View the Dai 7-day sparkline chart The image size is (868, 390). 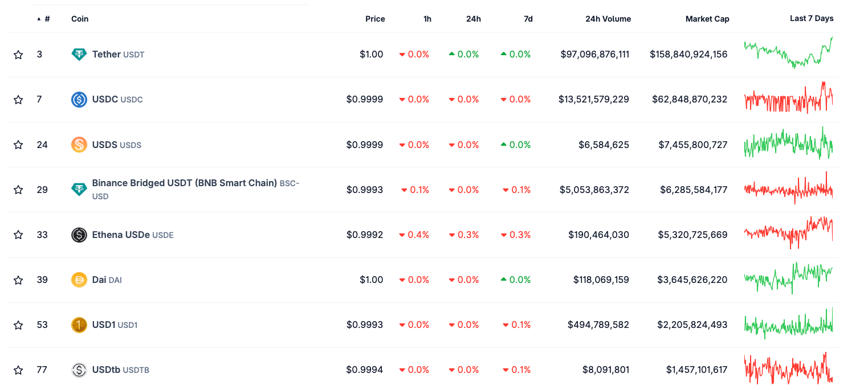click(788, 278)
